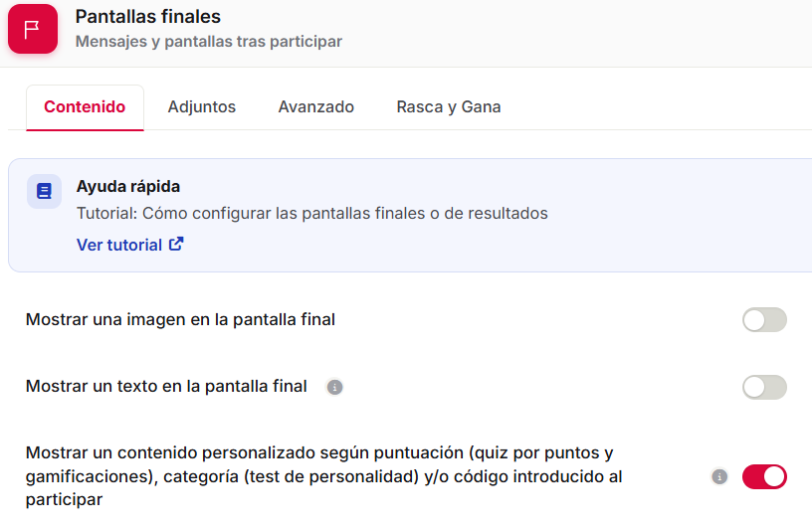Disable the contenido personalizado según puntuación toggle
812x530 pixels.
[x=764, y=476]
